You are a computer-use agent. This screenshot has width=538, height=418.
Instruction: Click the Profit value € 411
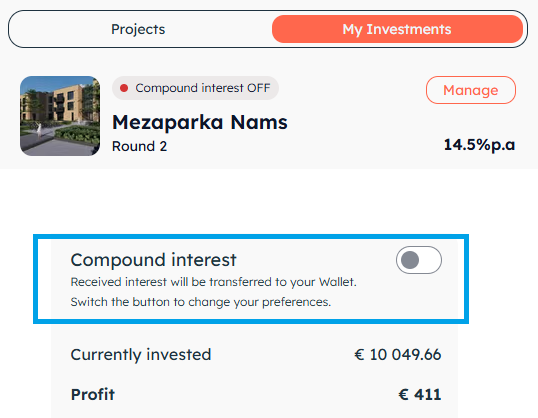(420, 394)
